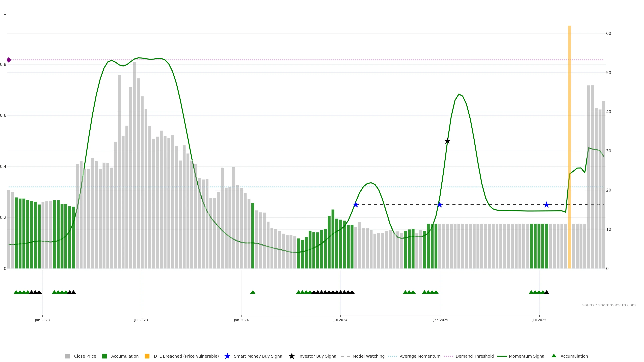Click the Jan 2025 axis label
Viewport: 644px width, 362px height.
tap(441, 320)
